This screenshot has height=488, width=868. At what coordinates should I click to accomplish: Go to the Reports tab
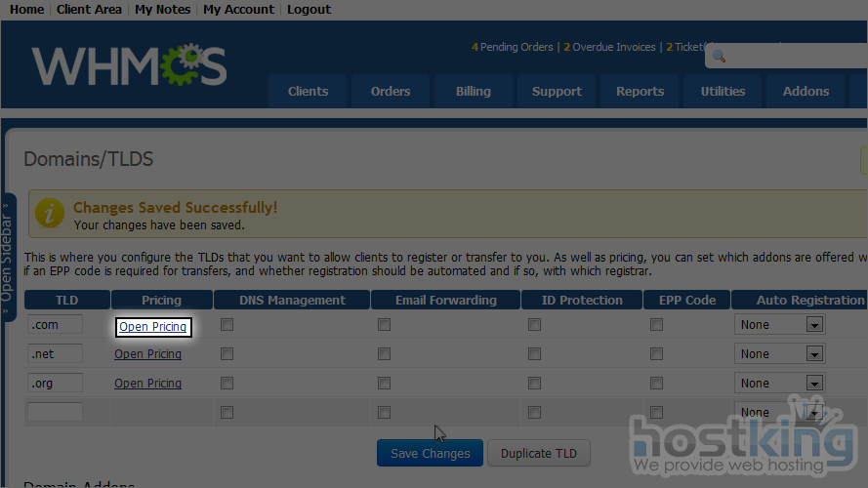point(640,91)
